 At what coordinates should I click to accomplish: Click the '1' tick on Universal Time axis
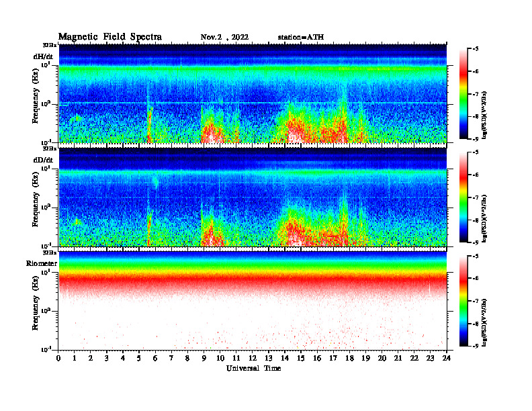click(x=75, y=359)
